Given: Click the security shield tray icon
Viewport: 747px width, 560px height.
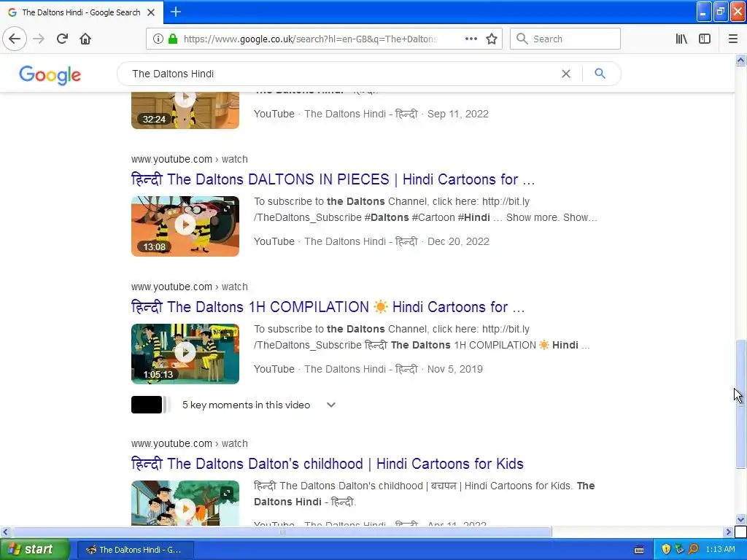Looking at the screenshot, I should pyautogui.click(x=666, y=550).
